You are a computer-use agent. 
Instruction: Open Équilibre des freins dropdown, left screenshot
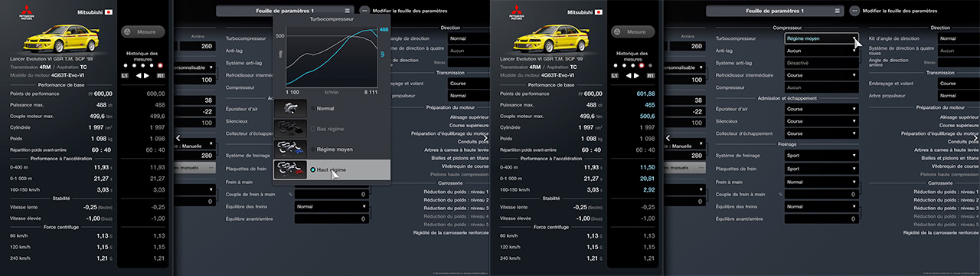click(332, 206)
